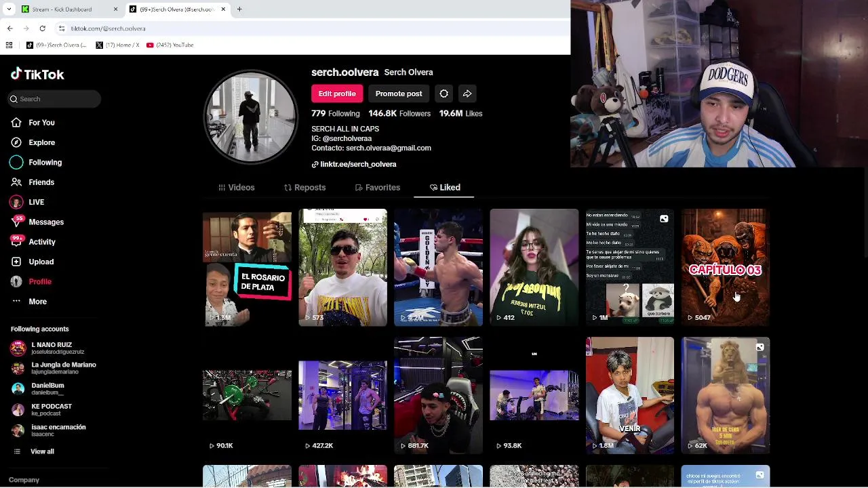868x488 pixels.
Task: Open profile settings gear icon
Action: coord(443,94)
